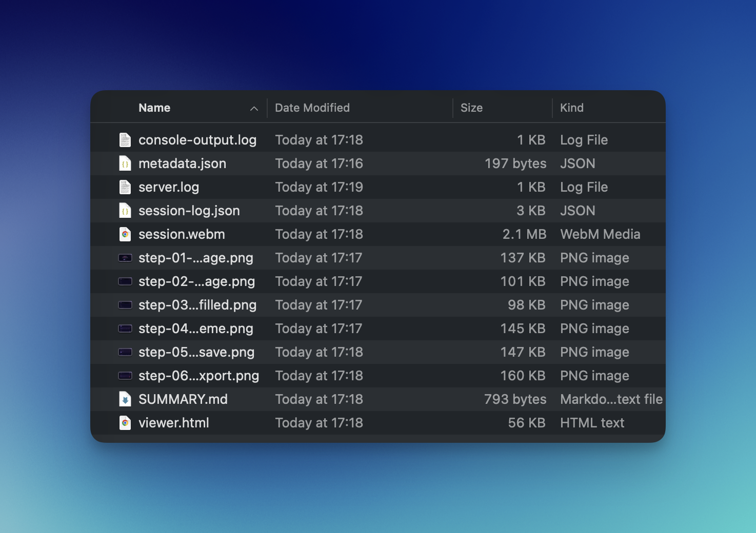
Task: Sort files by the Size column
Action: click(471, 108)
